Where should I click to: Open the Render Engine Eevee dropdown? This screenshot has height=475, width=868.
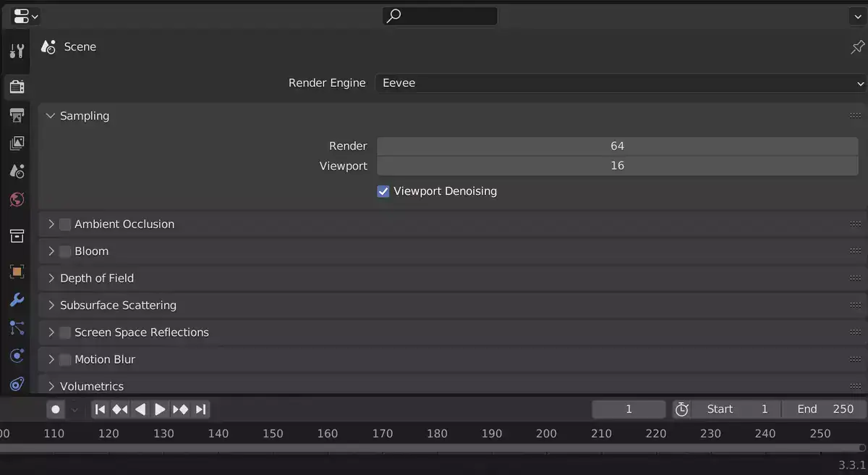click(x=621, y=83)
